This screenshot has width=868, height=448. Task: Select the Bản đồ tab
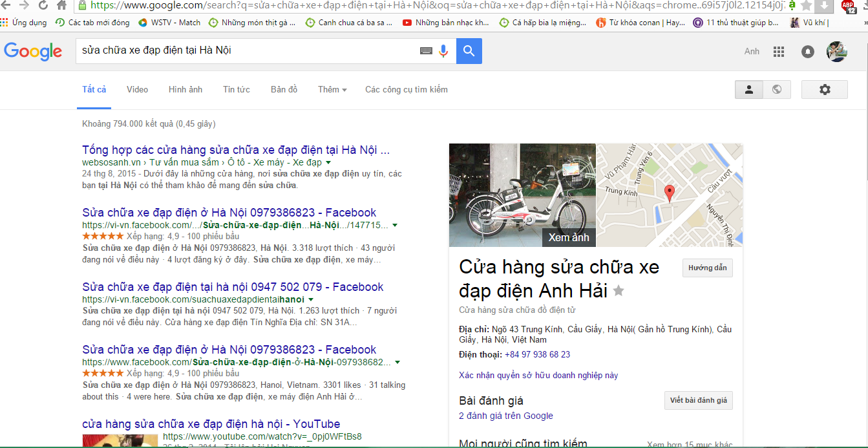coord(284,90)
